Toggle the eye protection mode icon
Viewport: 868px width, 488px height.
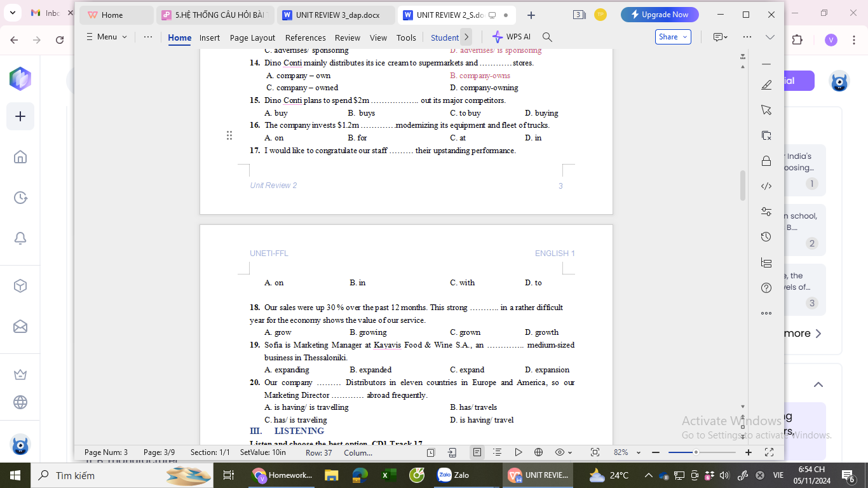coord(559,452)
